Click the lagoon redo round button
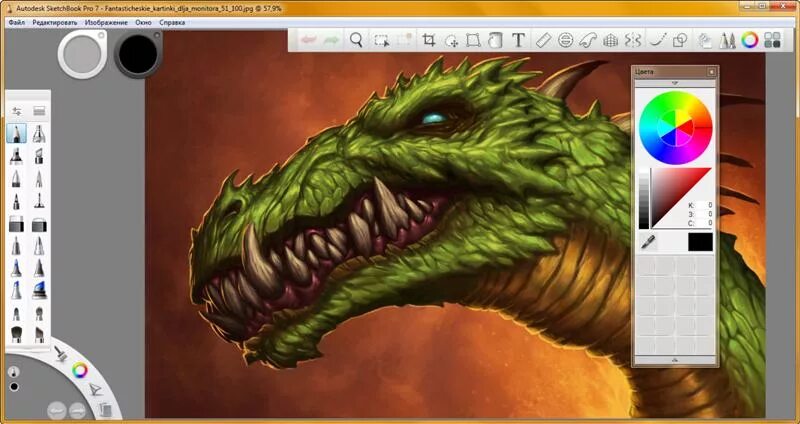The image size is (800, 424). tap(78, 410)
